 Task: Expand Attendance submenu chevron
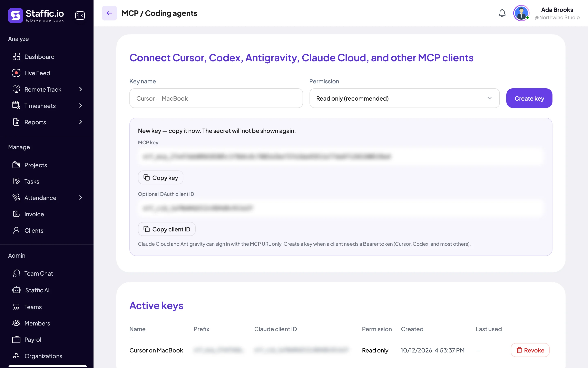coord(81,198)
